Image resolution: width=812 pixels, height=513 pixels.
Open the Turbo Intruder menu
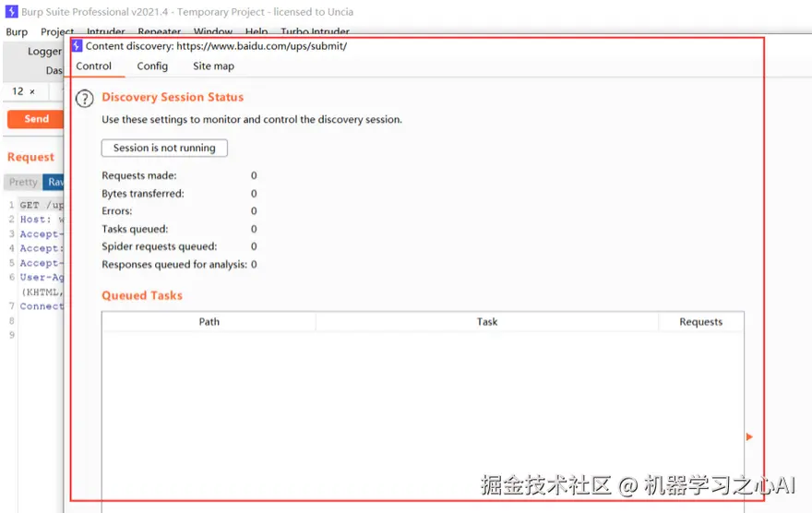coord(315,31)
